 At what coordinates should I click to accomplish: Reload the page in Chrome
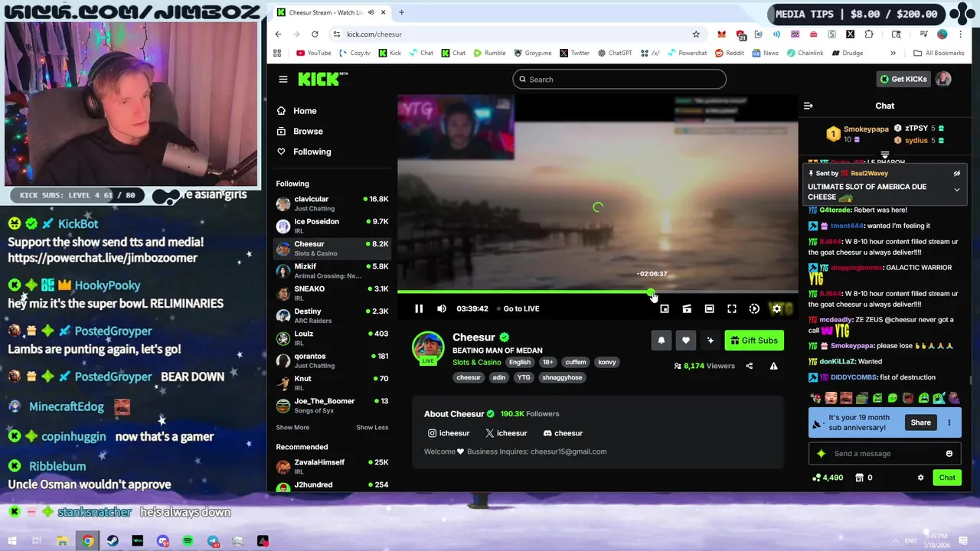tap(315, 34)
